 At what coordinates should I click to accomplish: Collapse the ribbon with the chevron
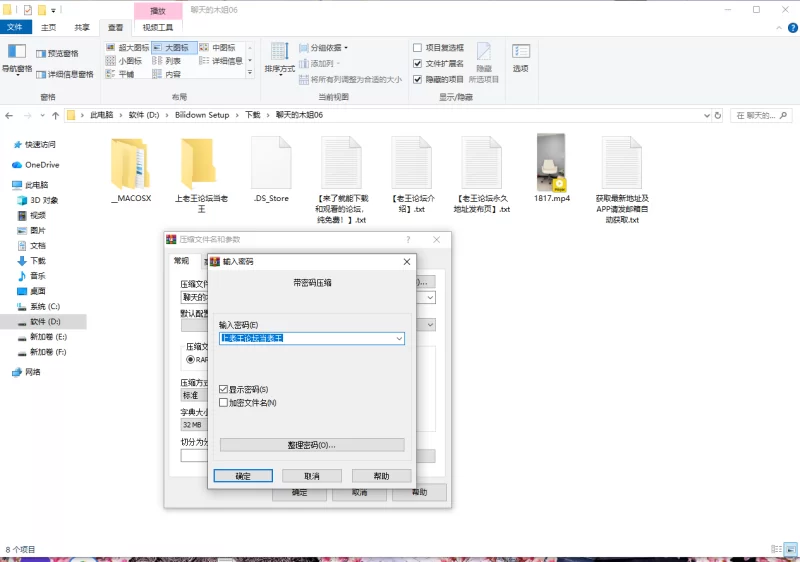click(779, 28)
